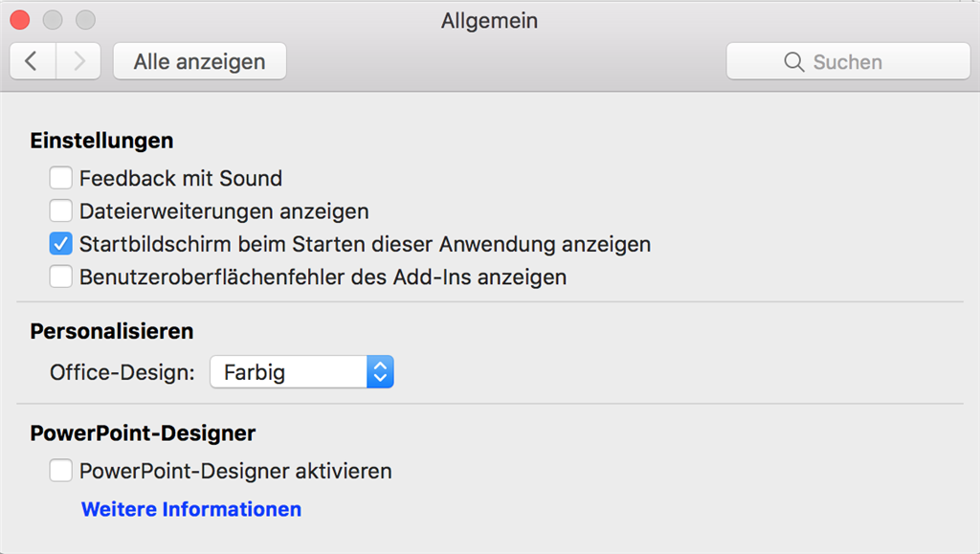Minimize the window using the yellow button
980x554 pixels.
(53, 20)
